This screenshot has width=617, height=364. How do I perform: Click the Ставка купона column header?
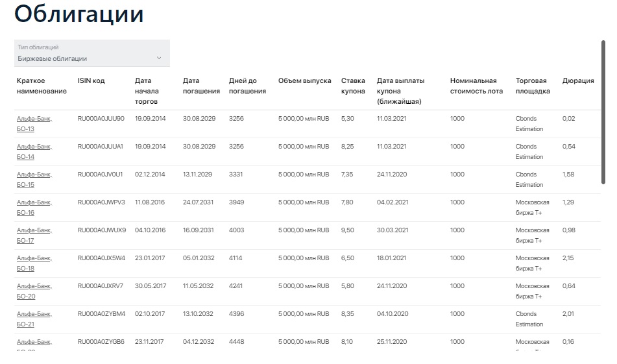point(354,86)
